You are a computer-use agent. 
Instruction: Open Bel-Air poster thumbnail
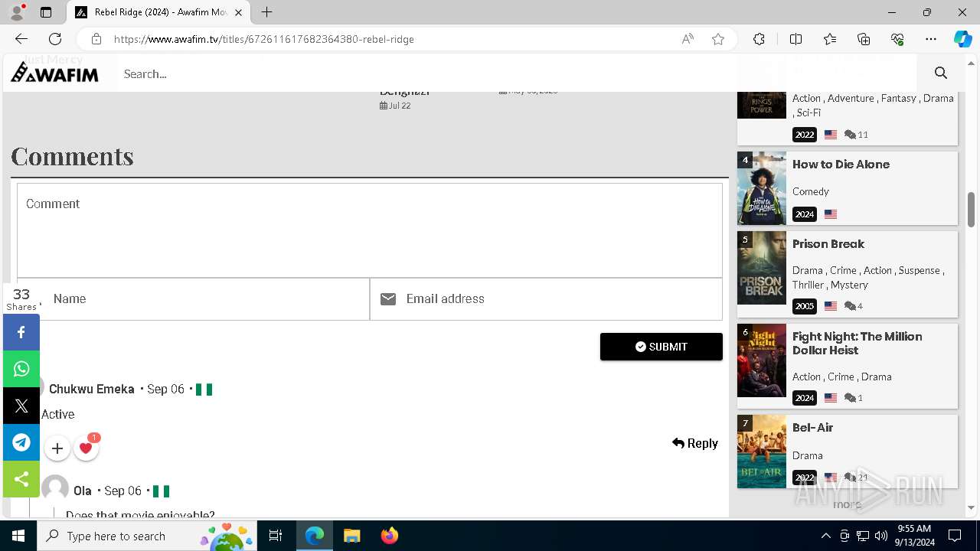(x=762, y=452)
